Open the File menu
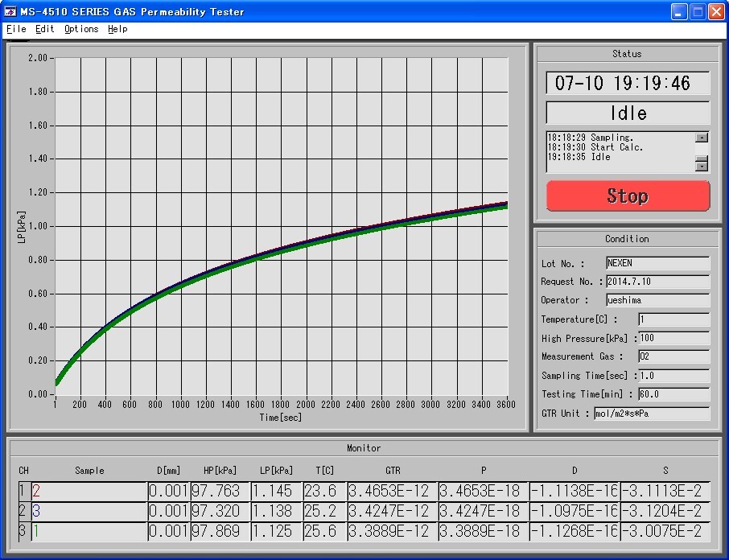 (x=16, y=29)
